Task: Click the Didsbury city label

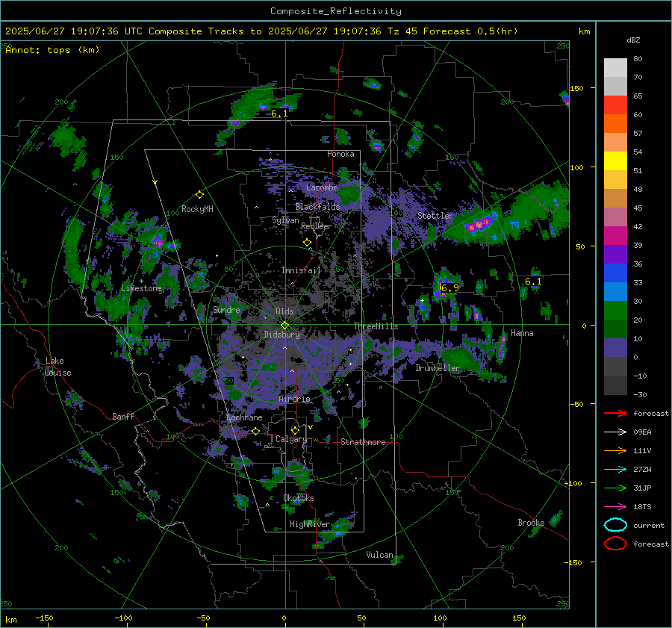Action: 282,335
